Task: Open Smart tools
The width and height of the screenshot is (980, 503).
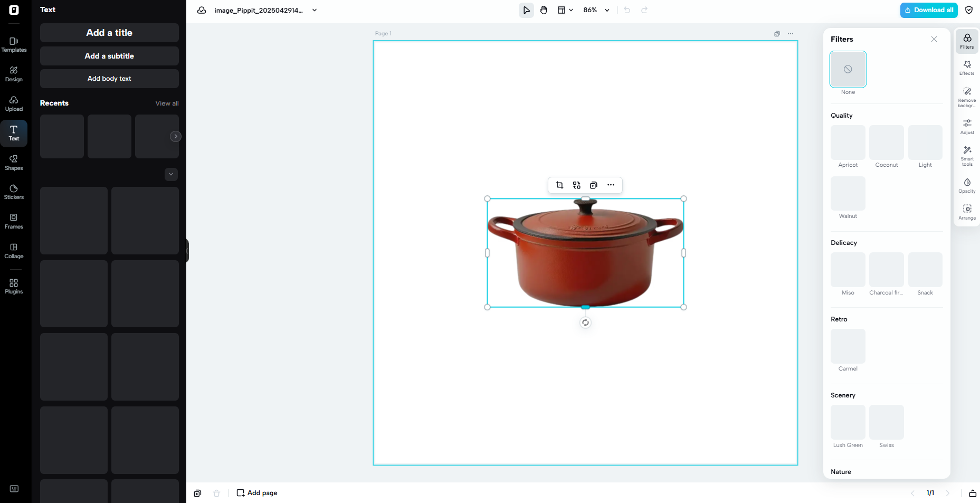Action: point(967,155)
